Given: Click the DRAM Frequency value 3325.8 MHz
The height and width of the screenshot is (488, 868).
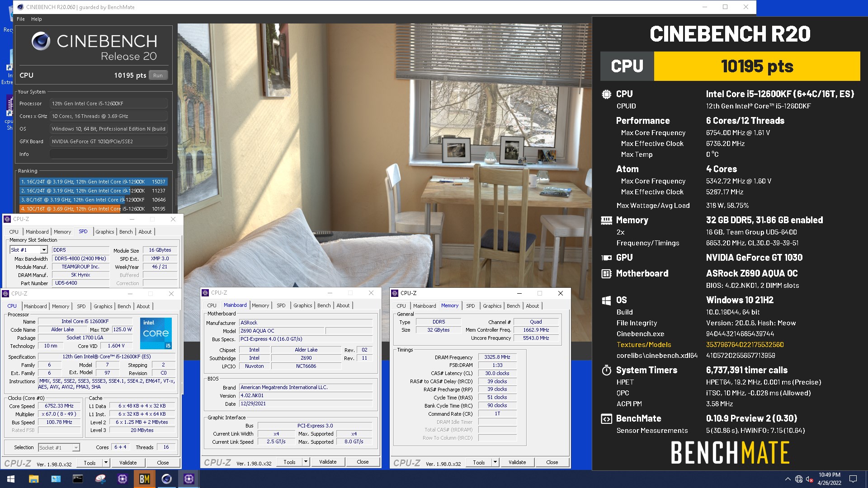Looking at the screenshot, I should pyautogui.click(x=497, y=357).
